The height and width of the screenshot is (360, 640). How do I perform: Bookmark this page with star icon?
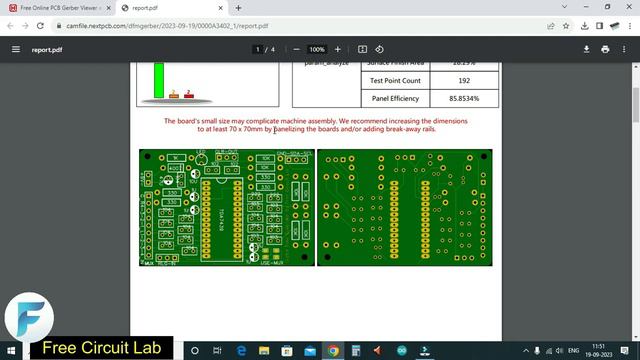tap(566, 26)
